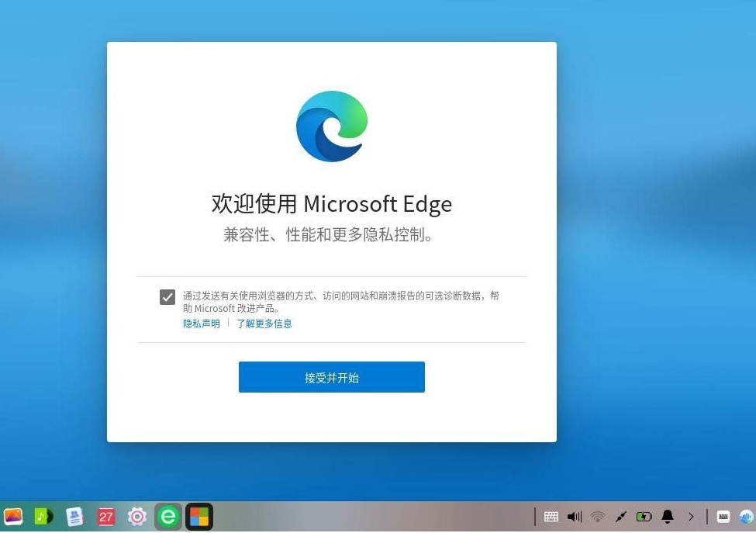Open the calendar showing 27 in the dock
Screen dimensions: 756x533
point(106,517)
